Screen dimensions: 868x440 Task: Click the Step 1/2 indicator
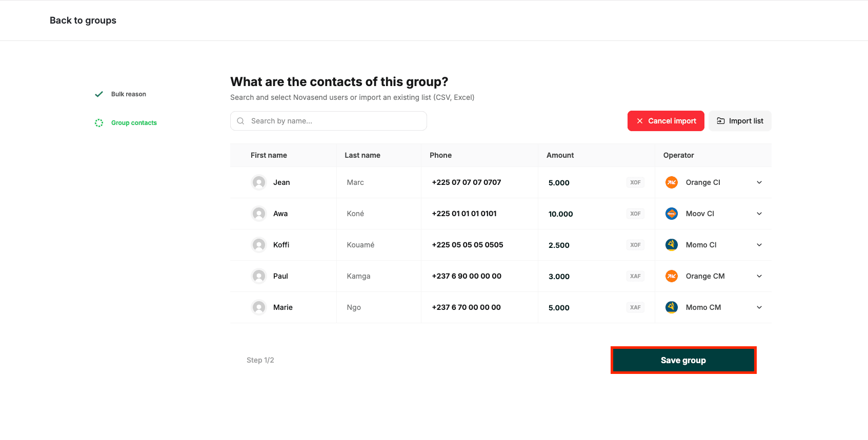[x=260, y=360]
